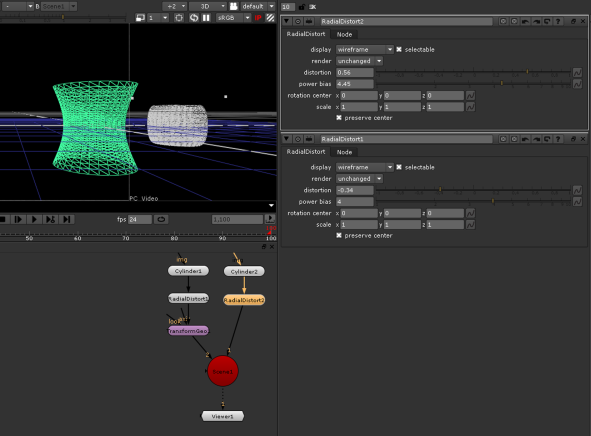Viewport: 591px width, 436px height.
Task: Open the render unchanged dropdown in RadialDistort1
Action: tap(359, 179)
